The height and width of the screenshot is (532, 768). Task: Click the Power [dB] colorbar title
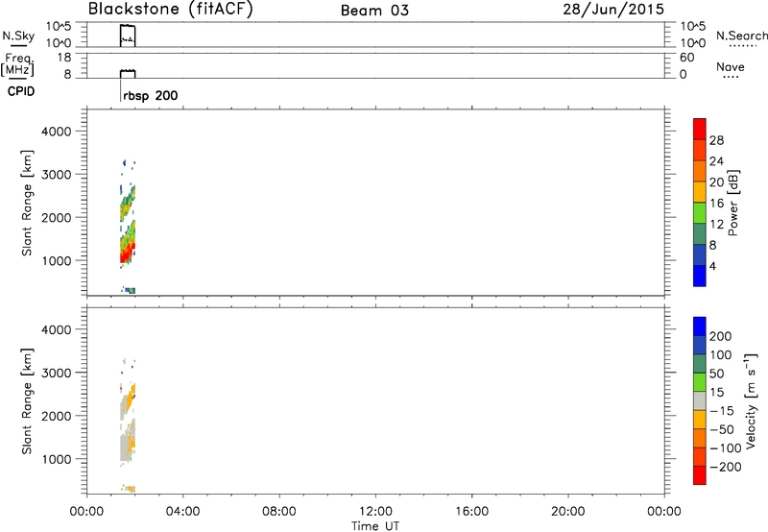(x=732, y=203)
